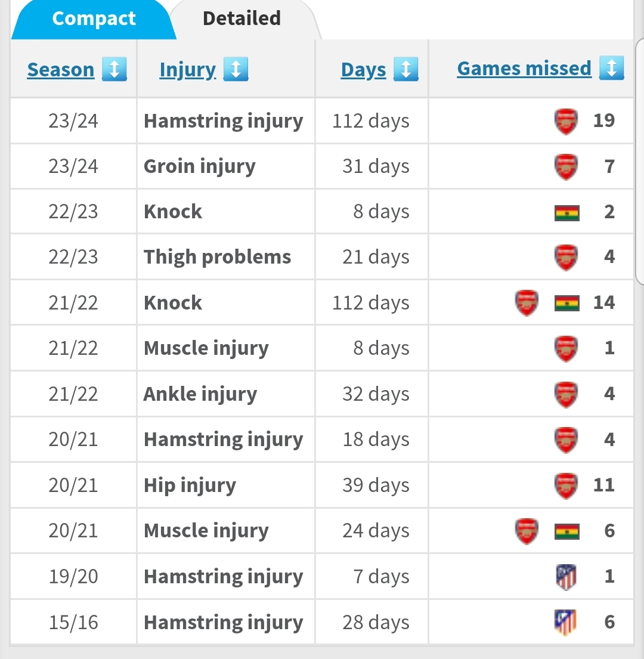Viewport: 644px width, 659px height.
Task: Toggle sort arrows beside Games missed
Action: [x=611, y=68]
